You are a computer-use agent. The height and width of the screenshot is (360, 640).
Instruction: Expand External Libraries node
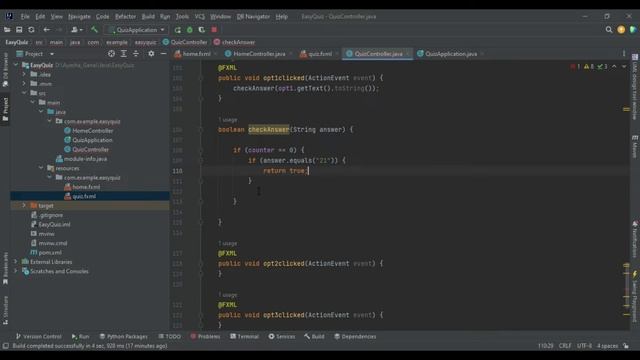(16, 262)
